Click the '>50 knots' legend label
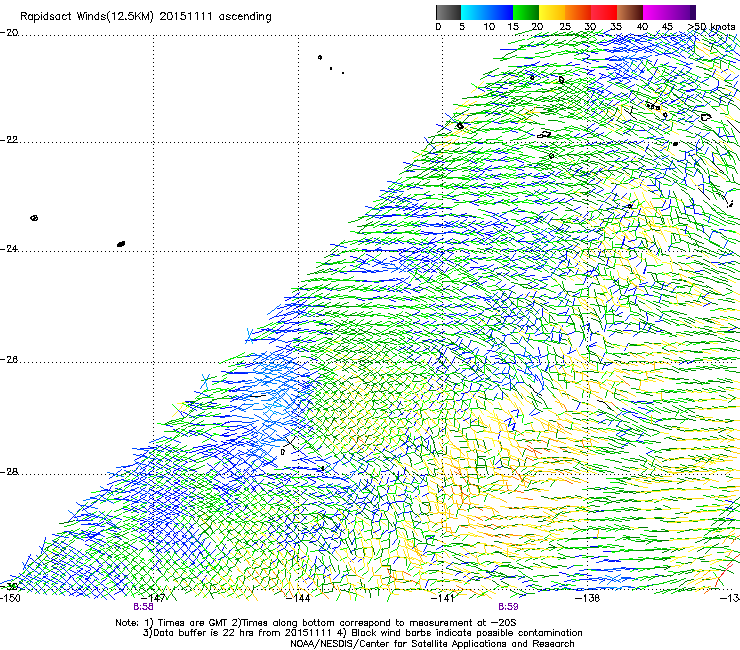The image size is (740, 650). [x=712, y=27]
